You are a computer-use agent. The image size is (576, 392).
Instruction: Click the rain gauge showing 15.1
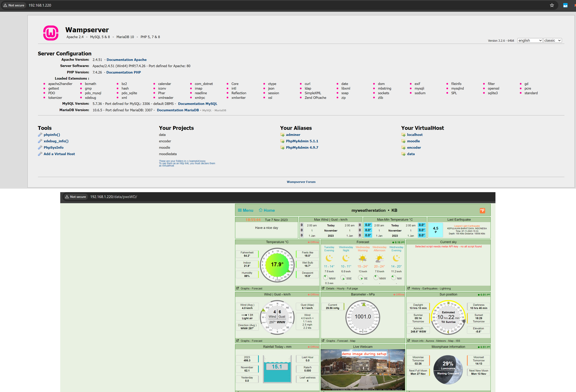277,369
